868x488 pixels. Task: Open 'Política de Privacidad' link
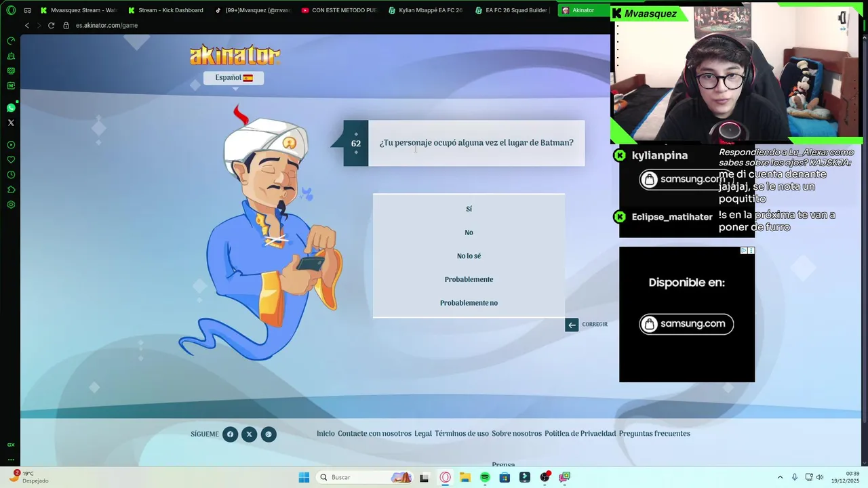click(x=580, y=434)
